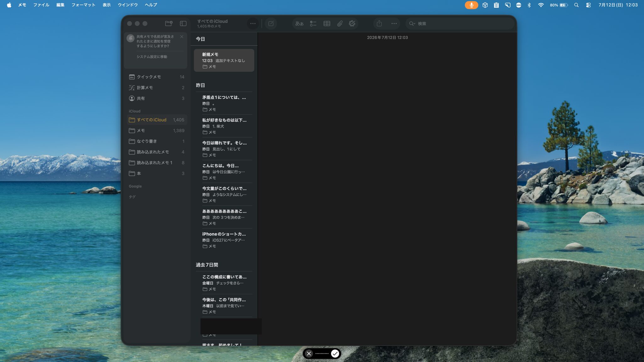
Task: Select クイックメモ in the sidebar
Action: 157,77
